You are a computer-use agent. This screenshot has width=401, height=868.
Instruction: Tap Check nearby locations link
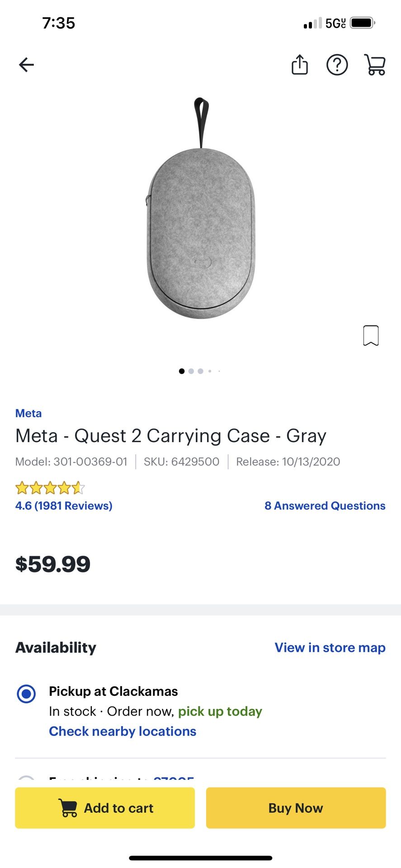tap(123, 731)
